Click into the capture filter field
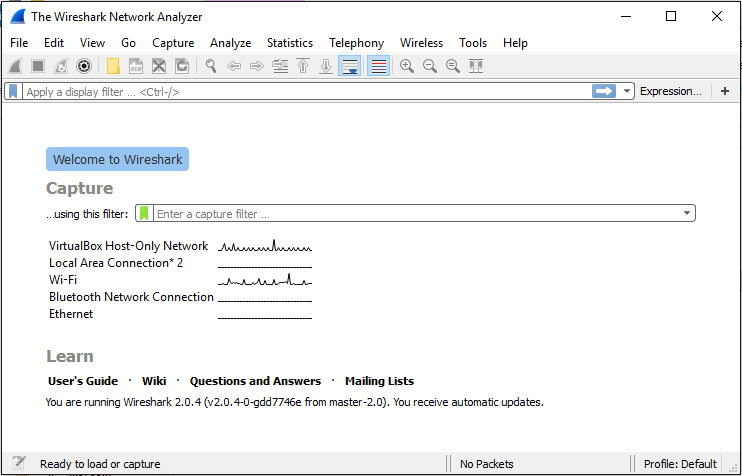Screen dimensions: 742x476 pyautogui.click(x=416, y=213)
